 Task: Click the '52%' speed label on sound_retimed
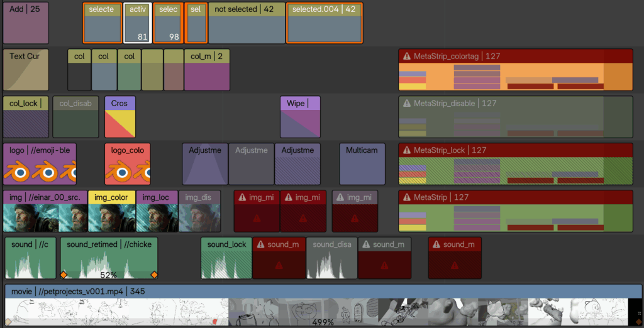click(x=108, y=275)
